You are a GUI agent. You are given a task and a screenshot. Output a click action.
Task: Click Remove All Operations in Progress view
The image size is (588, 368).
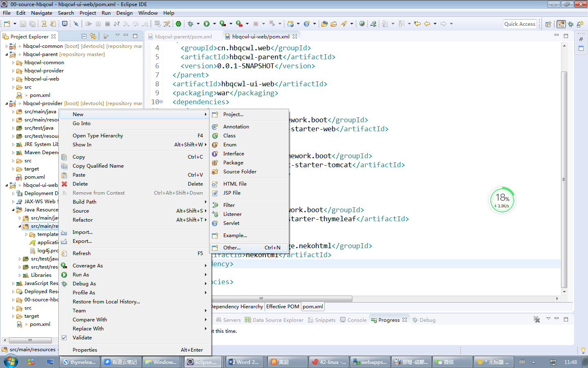pos(537,319)
